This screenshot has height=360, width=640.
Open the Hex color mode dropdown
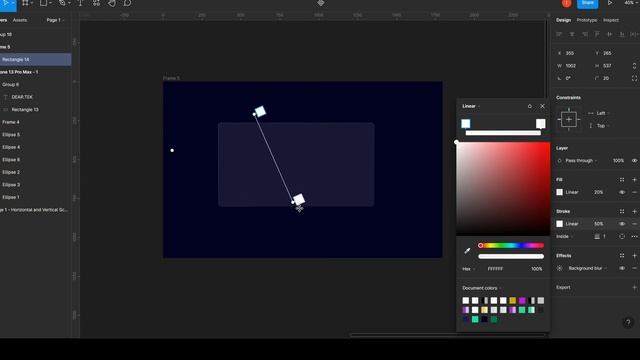[x=468, y=269]
